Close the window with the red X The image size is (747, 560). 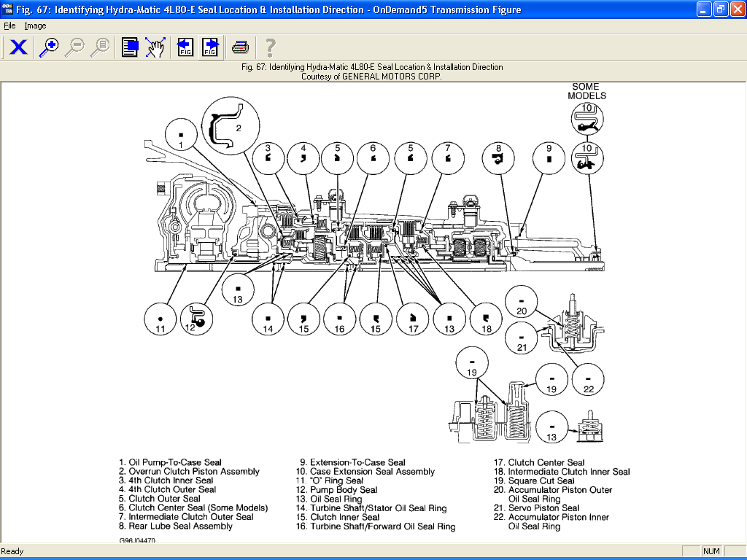click(x=738, y=9)
